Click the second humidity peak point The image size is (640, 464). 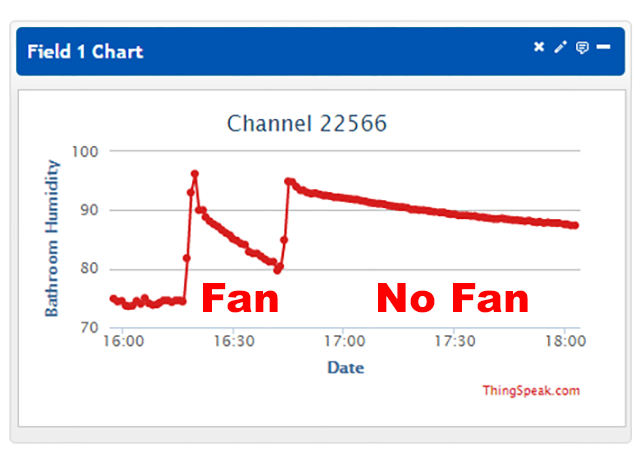coord(288,181)
